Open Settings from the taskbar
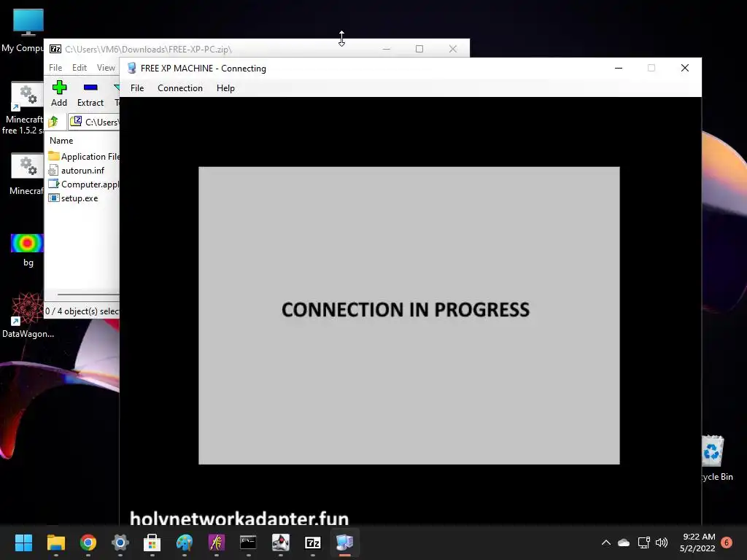The width and height of the screenshot is (747, 560). pyautogui.click(x=120, y=542)
